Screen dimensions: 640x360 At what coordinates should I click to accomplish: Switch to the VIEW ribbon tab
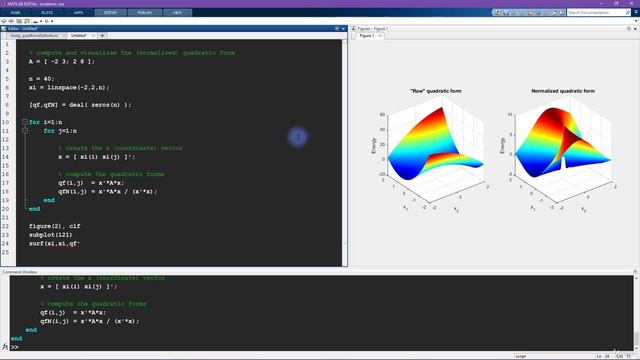point(177,13)
